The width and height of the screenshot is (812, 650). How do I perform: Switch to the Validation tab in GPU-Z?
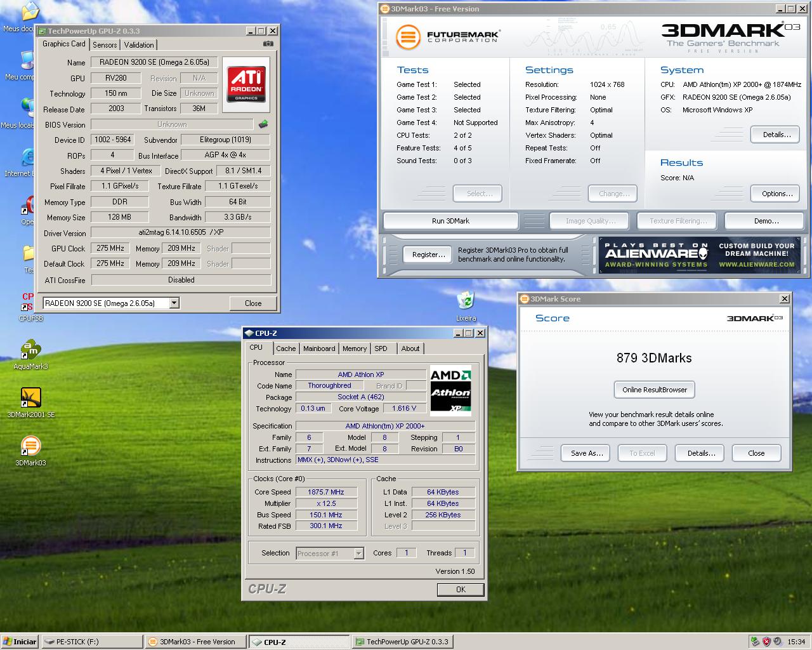tap(139, 45)
